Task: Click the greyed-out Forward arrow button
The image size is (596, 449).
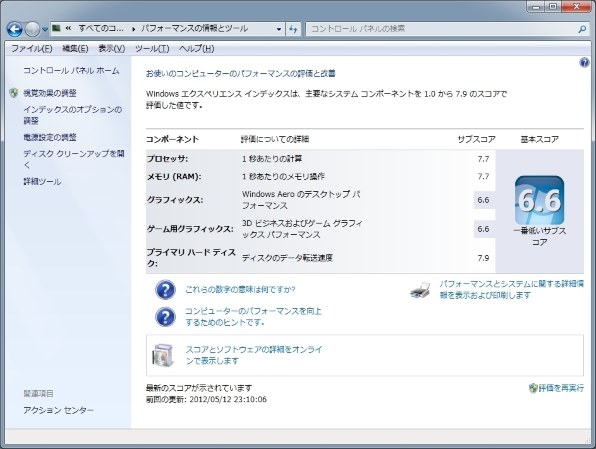Action: pos(32,29)
